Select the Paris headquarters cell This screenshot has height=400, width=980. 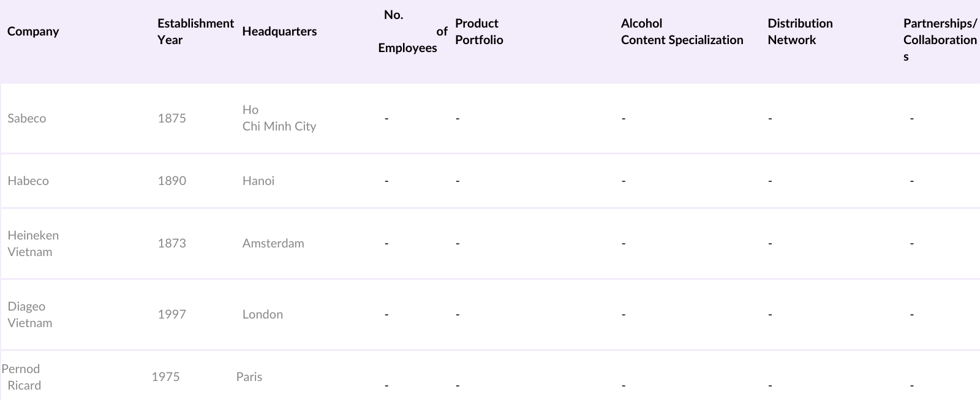[249, 377]
